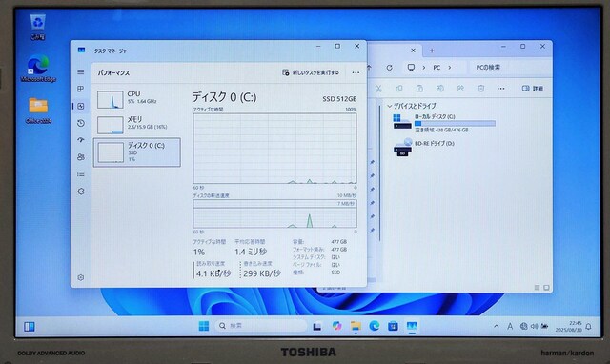Close the current File Explorer tab
The width and height of the screenshot is (610, 364).
[x=413, y=51]
